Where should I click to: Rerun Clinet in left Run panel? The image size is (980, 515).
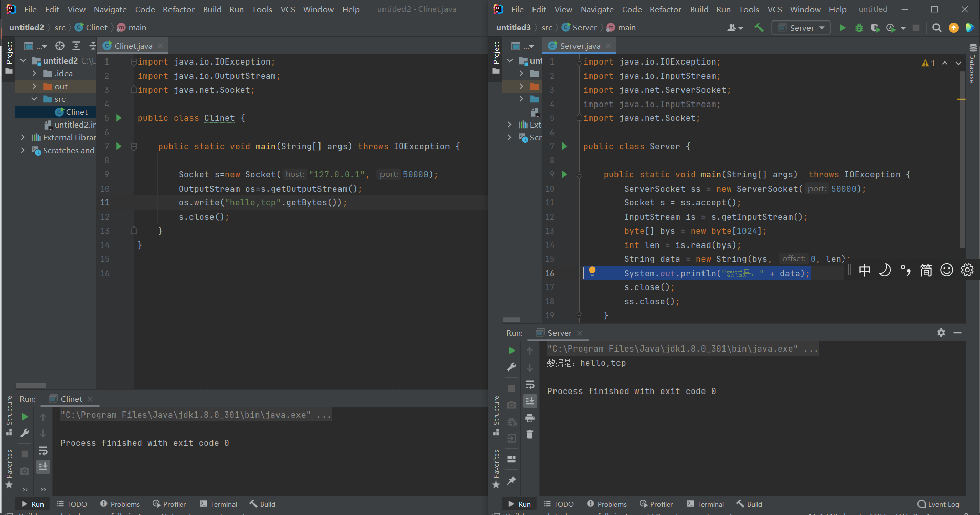[25, 417]
